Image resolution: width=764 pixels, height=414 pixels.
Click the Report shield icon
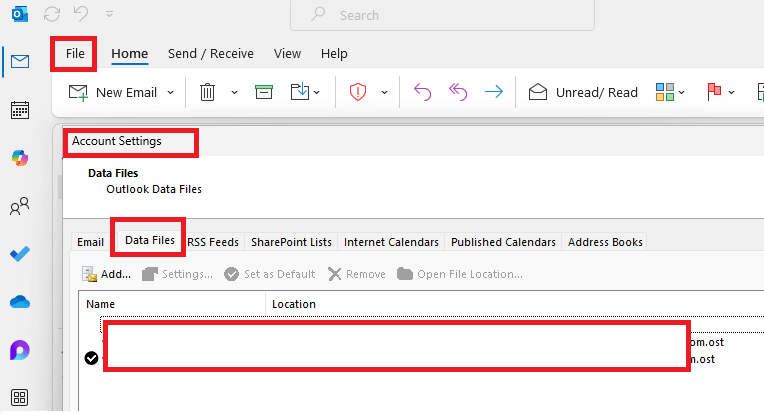coord(358,92)
